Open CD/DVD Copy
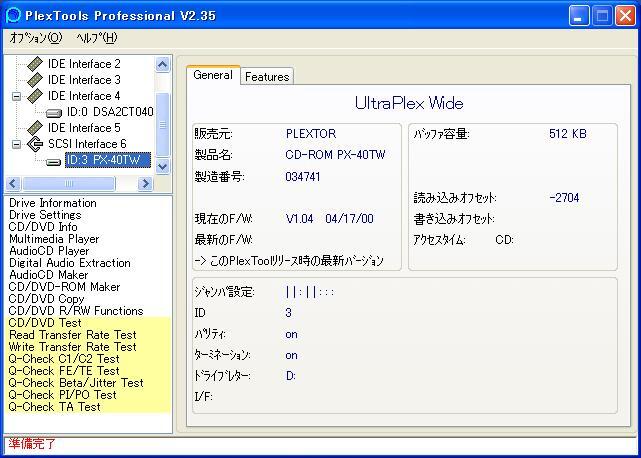The height and width of the screenshot is (458, 641). [x=46, y=299]
